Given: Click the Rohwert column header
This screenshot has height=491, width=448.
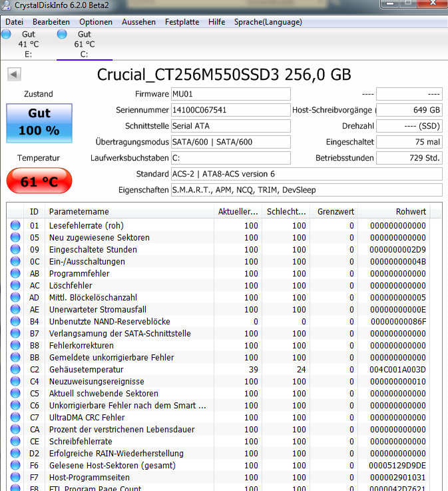Looking at the screenshot, I should click(394, 212).
